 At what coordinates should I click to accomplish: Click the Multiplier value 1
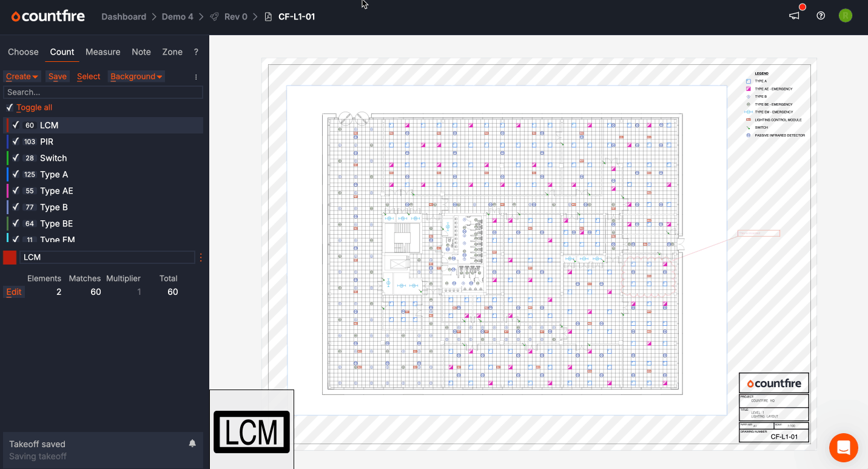tap(139, 292)
